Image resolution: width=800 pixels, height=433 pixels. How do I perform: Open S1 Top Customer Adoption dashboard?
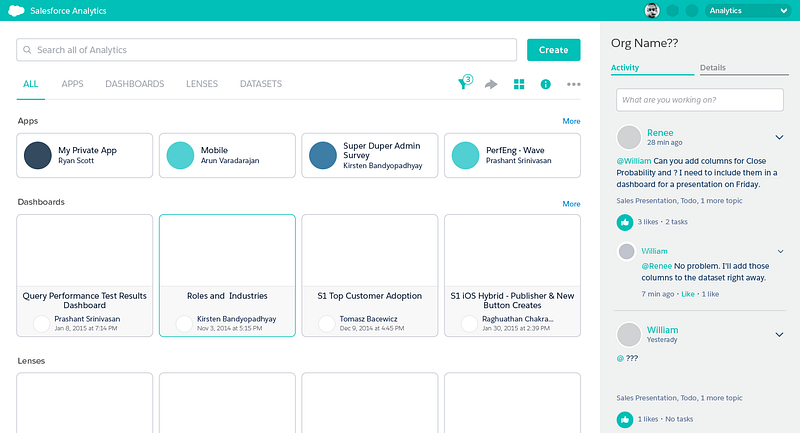[x=370, y=275]
